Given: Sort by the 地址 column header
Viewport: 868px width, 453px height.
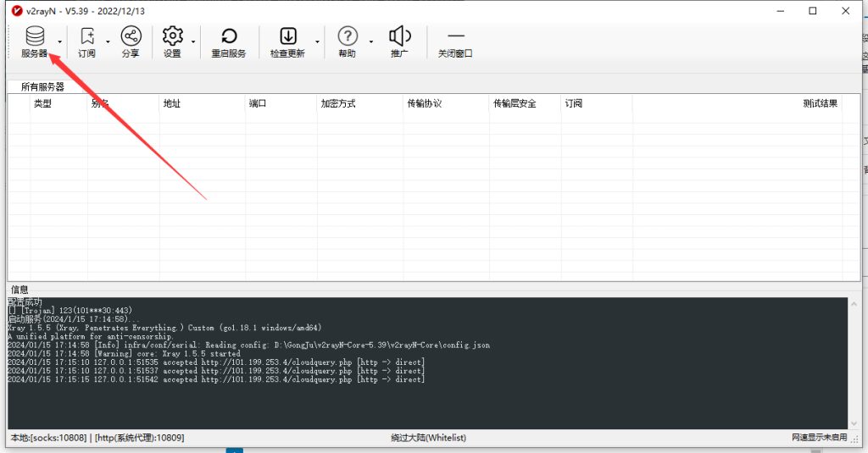Looking at the screenshot, I should point(172,103).
